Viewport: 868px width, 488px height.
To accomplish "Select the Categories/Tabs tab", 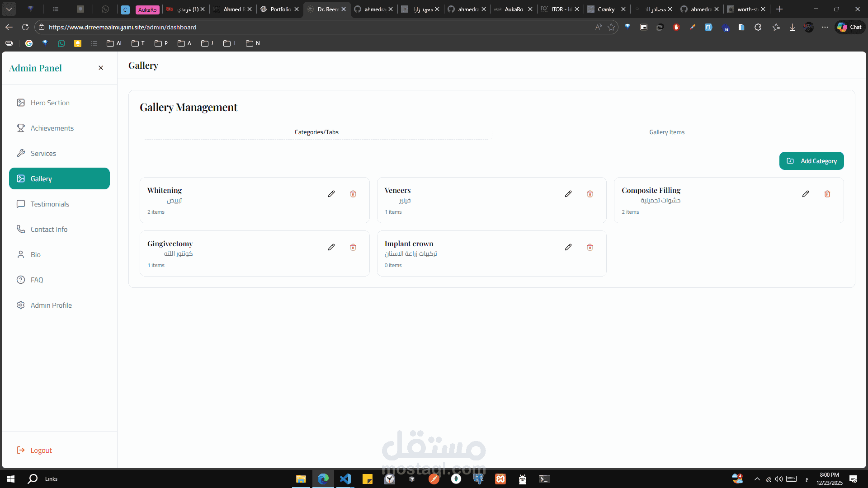I will (316, 132).
